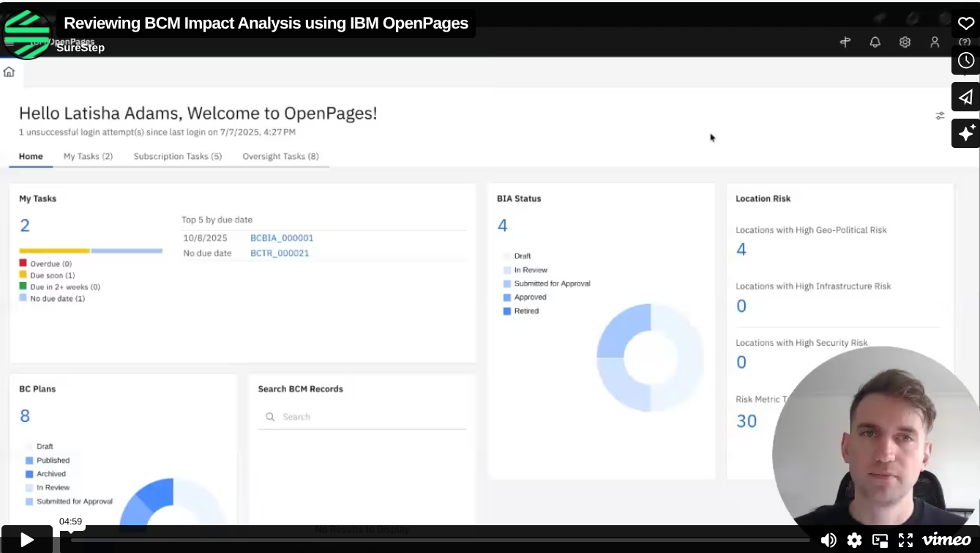Click the add-new plus icon in header
Image resolution: width=980 pixels, height=553 pixels.
(x=845, y=42)
